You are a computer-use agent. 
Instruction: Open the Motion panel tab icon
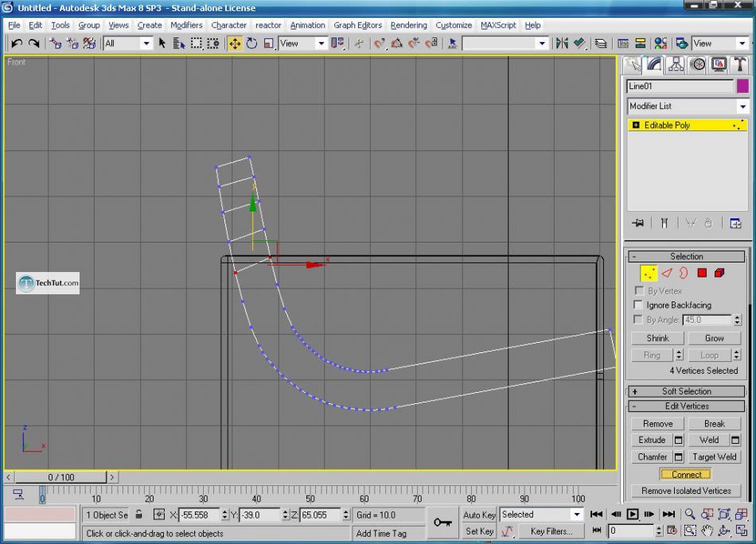point(698,64)
